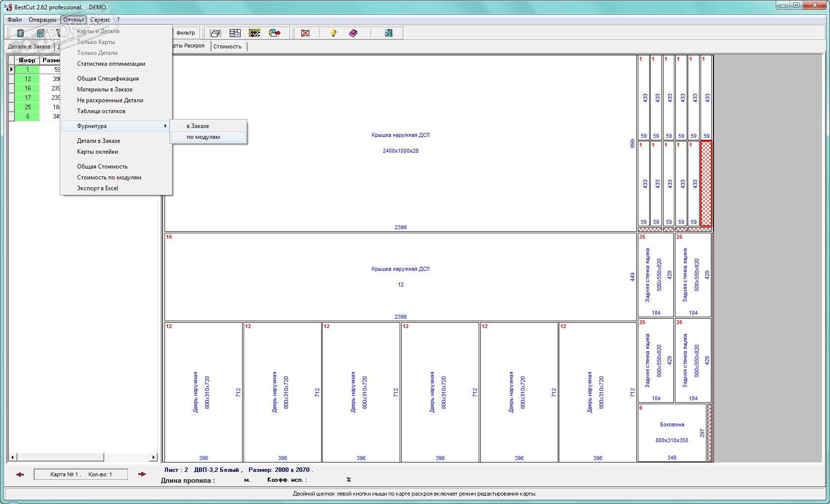830x504 pixels.
Task: Open Таблица остатков report
Action: [116, 111]
